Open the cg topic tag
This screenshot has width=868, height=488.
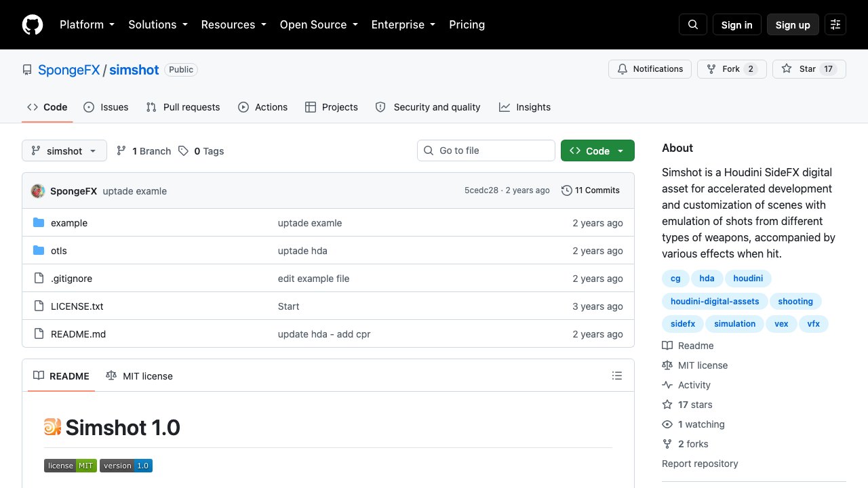(675, 279)
